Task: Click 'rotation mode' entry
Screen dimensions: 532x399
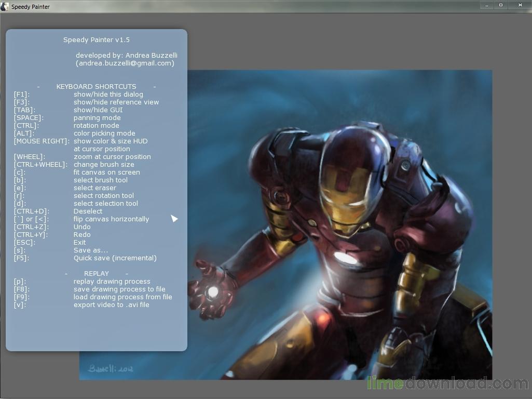Action: (x=97, y=126)
